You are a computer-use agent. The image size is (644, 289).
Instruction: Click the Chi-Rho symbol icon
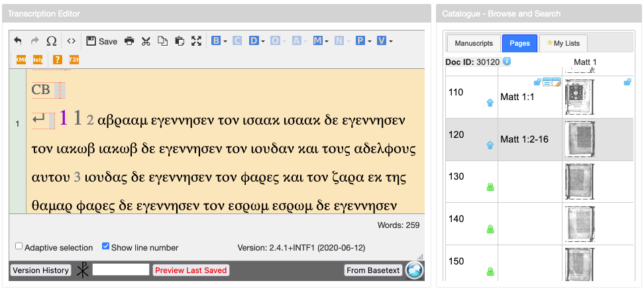tap(83, 270)
